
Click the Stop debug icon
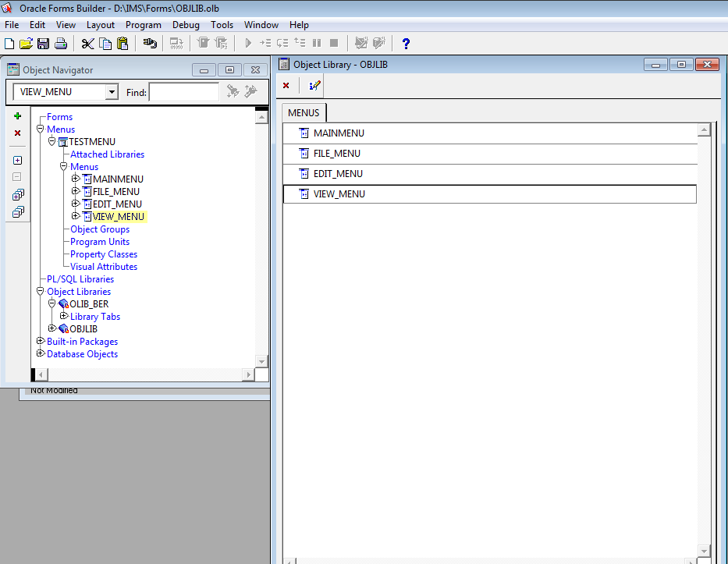(334, 43)
